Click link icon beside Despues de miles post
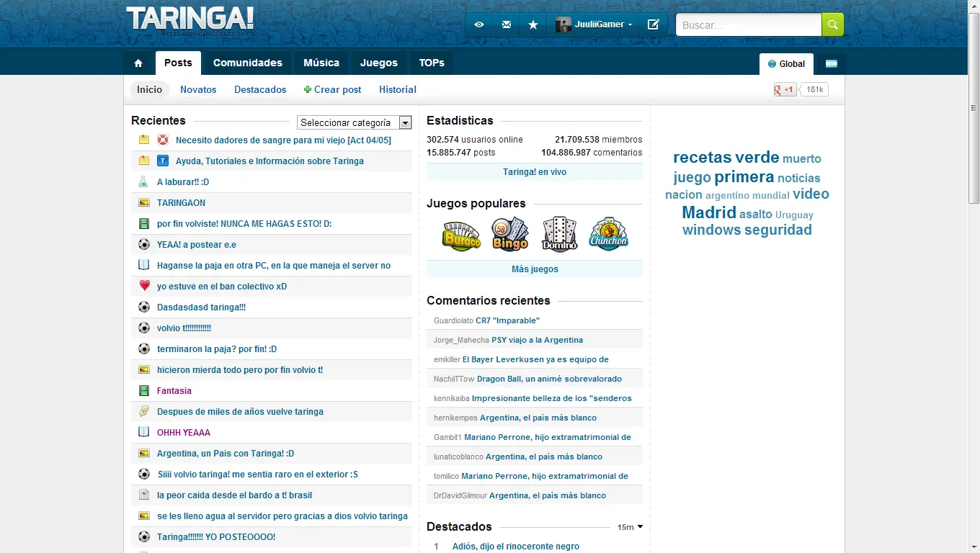Image resolution: width=980 pixels, height=553 pixels. 143,412
